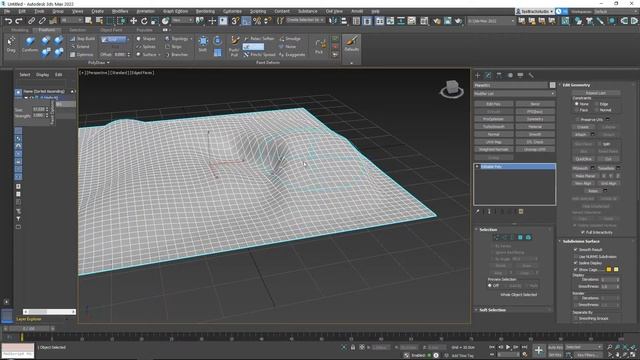640x360 pixels.
Task: Click the Shift tool in ribbon
Action: click(x=203, y=43)
